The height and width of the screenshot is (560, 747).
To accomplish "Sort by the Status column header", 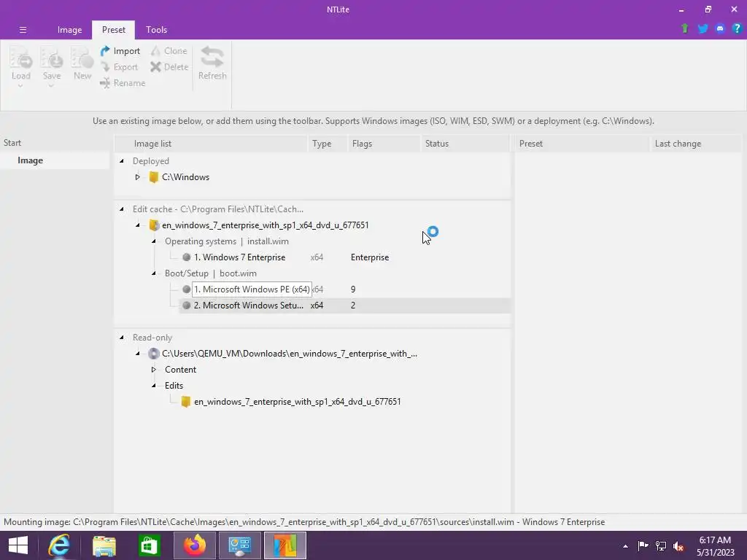I will pos(465,144).
